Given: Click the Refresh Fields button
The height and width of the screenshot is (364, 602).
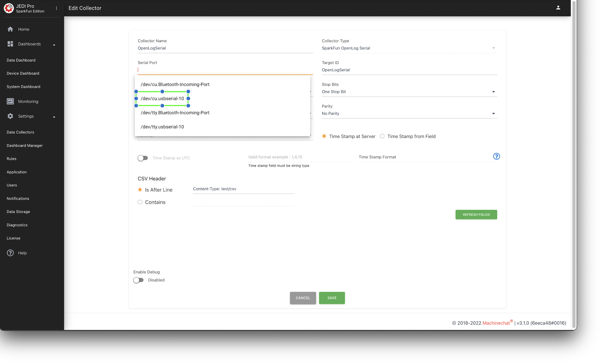Looking at the screenshot, I should pos(476,215).
